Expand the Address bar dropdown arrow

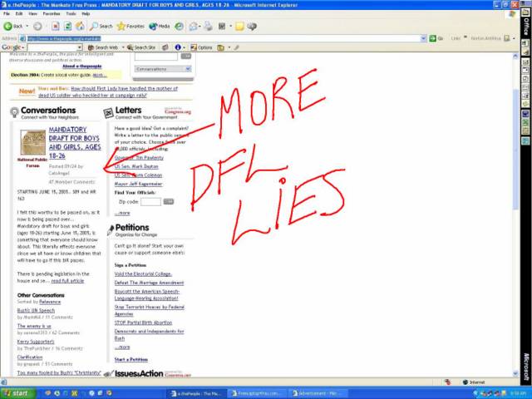click(x=423, y=38)
